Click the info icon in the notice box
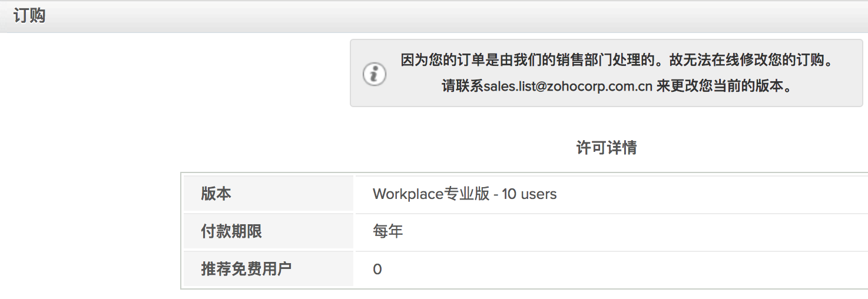Image resolution: width=868 pixels, height=299 pixels. coord(375,74)
